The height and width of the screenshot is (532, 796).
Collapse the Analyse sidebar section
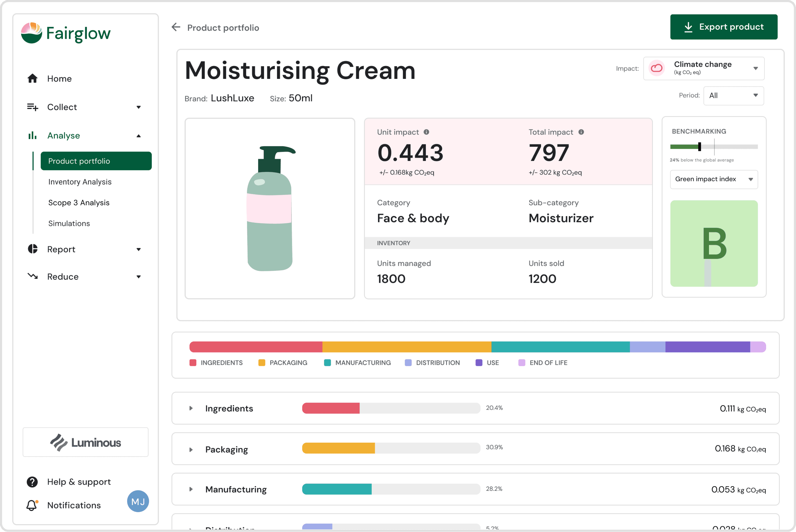(x=138, y=136)
